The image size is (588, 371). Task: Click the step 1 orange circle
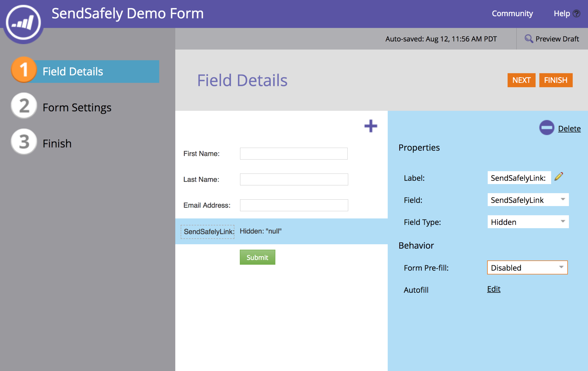pyautogui.click(x=24, y=70)
